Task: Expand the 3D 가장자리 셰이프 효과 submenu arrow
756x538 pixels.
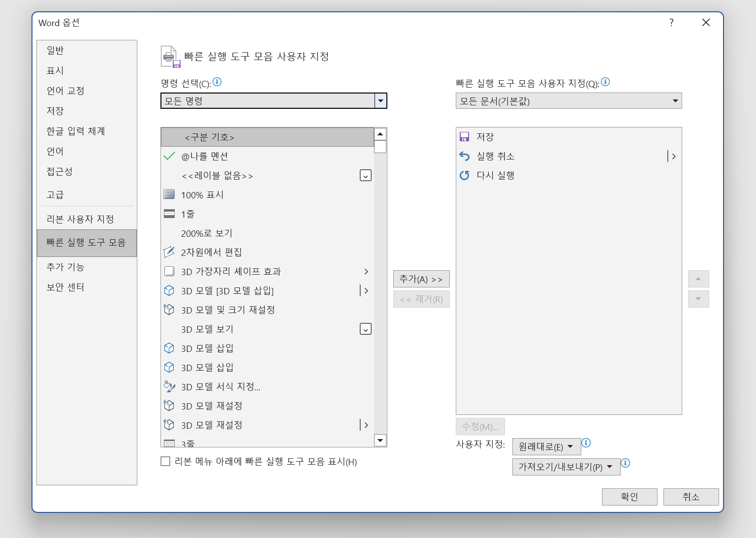Action: tap(366, 271)
